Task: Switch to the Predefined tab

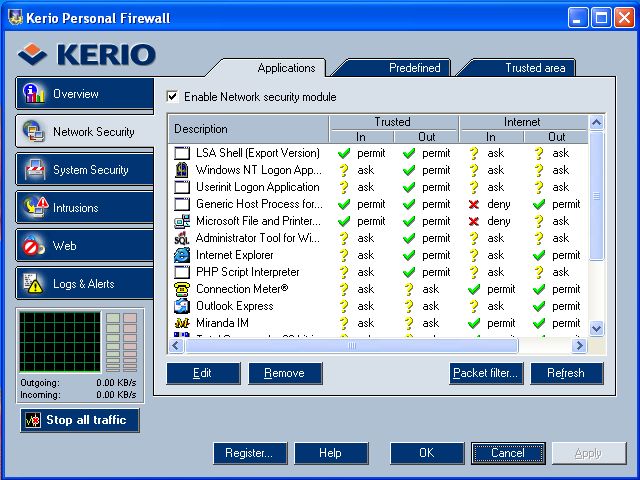Action: 391,68
